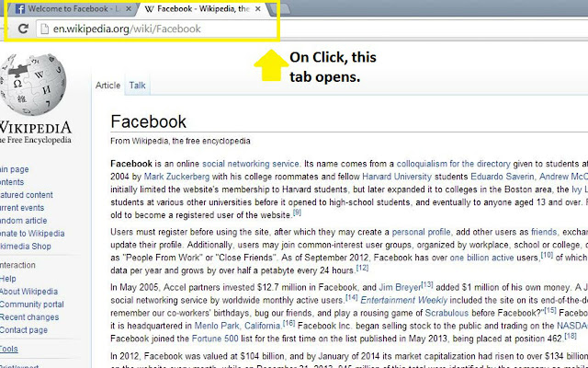Jump to citation reference [13]

(x=427, y=285)
